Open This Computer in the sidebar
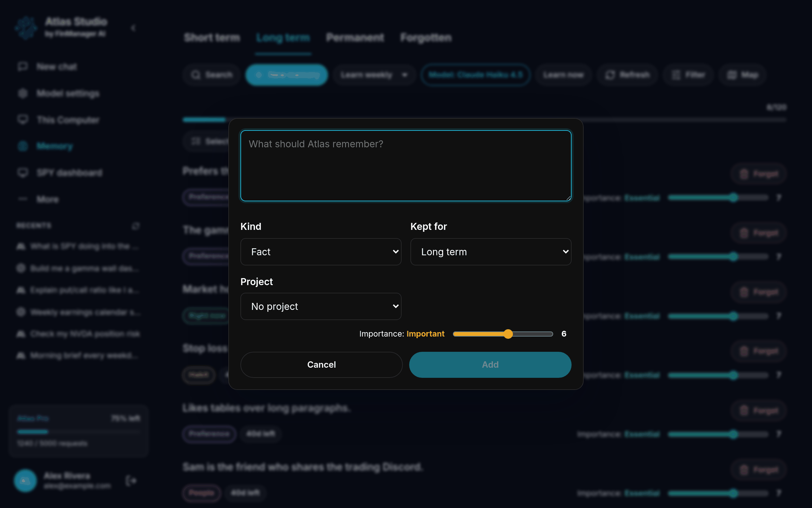 coord(78,120)
